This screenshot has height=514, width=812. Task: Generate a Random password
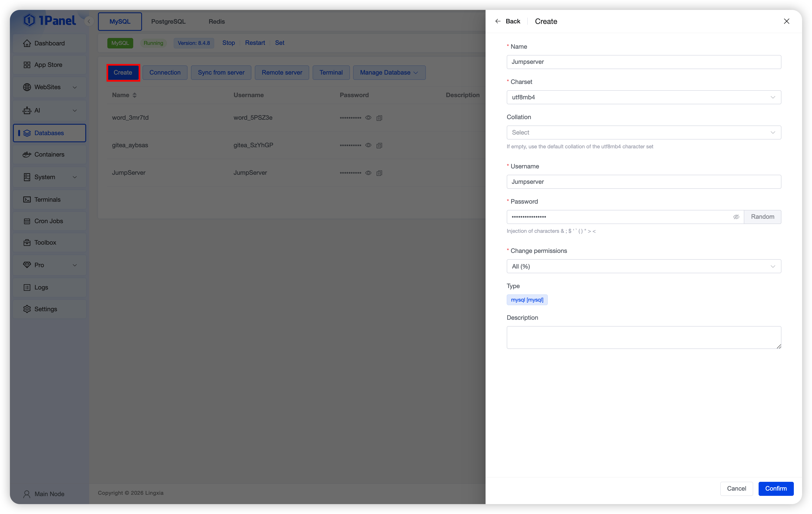762,217
